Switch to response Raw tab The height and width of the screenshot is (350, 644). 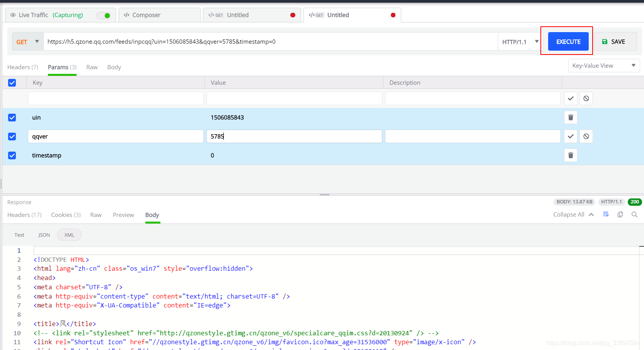(96, 215)
